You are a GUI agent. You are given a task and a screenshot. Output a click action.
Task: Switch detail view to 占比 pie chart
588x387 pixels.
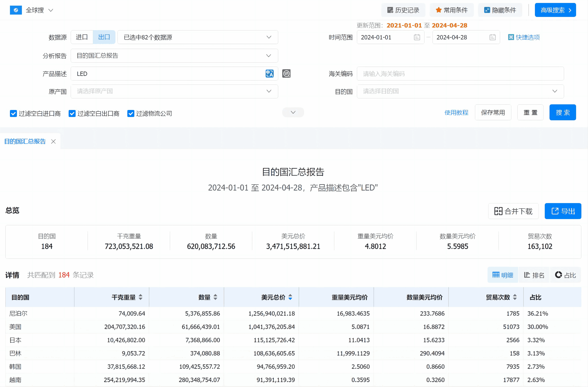coord(565,275)
